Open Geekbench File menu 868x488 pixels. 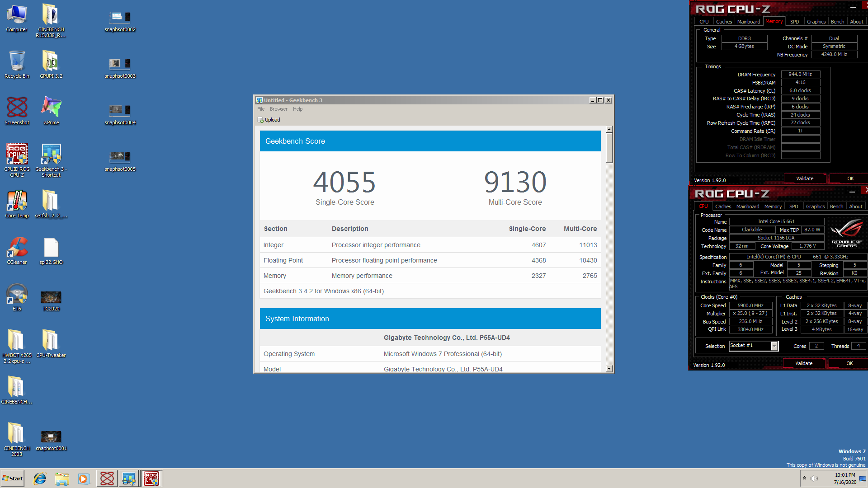pyautogui.click(x=261, y=109)
